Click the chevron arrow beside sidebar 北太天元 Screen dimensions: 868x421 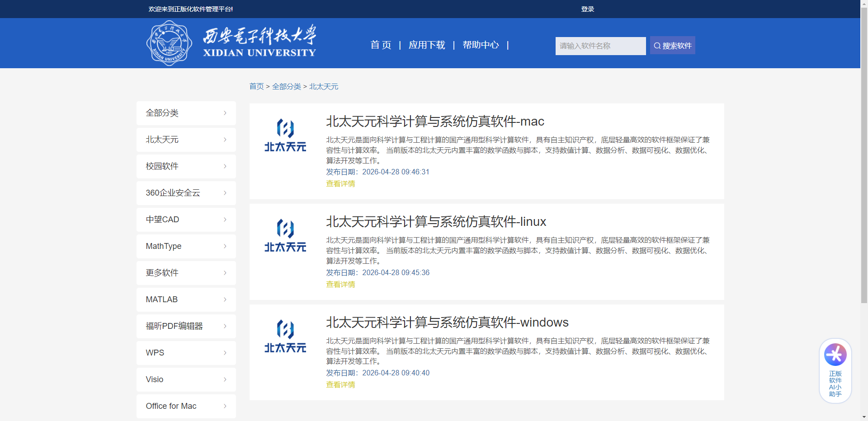(x=225, y=140)
